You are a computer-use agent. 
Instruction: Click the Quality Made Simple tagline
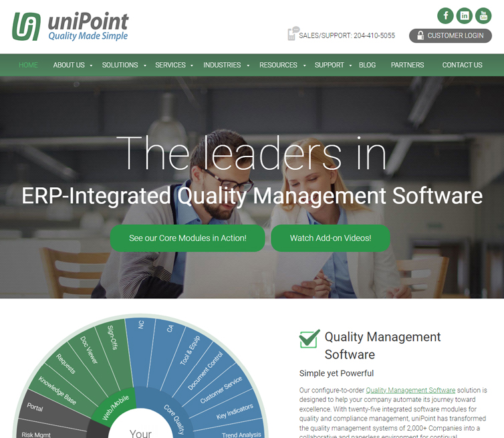(x=88, y=35)
